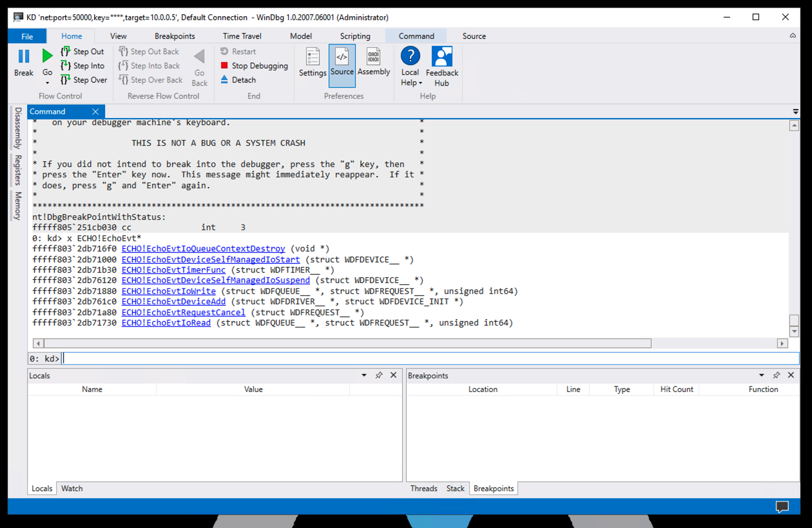Open Breakpoints panel options dropdown arrow
Image resolution: width=812 pixels, height=528 pixels.
click(x=761, y=375)
